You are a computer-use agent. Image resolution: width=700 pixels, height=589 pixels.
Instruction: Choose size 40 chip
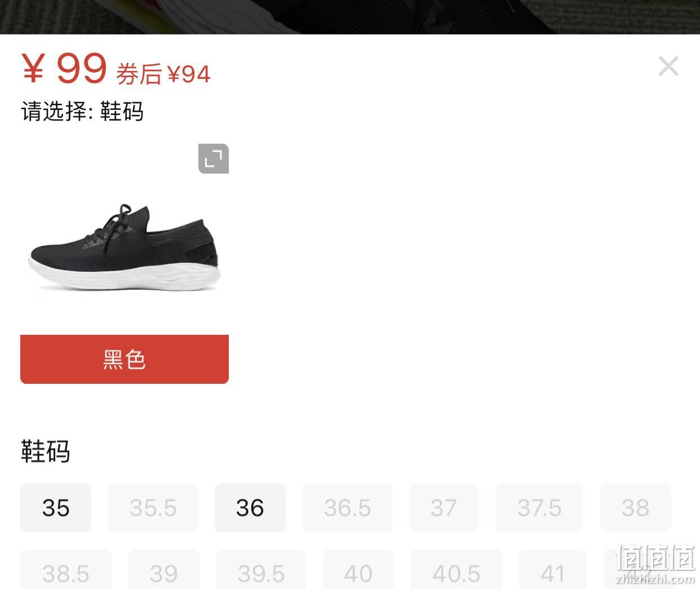point(358,569)
